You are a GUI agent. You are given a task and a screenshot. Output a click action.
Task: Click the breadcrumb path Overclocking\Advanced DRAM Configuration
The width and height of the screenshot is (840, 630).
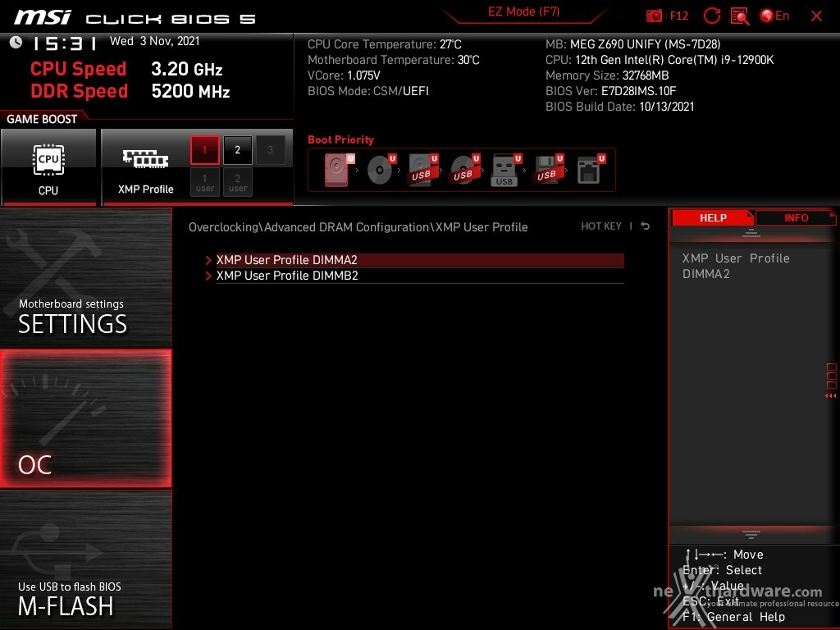tap(309, 227)
